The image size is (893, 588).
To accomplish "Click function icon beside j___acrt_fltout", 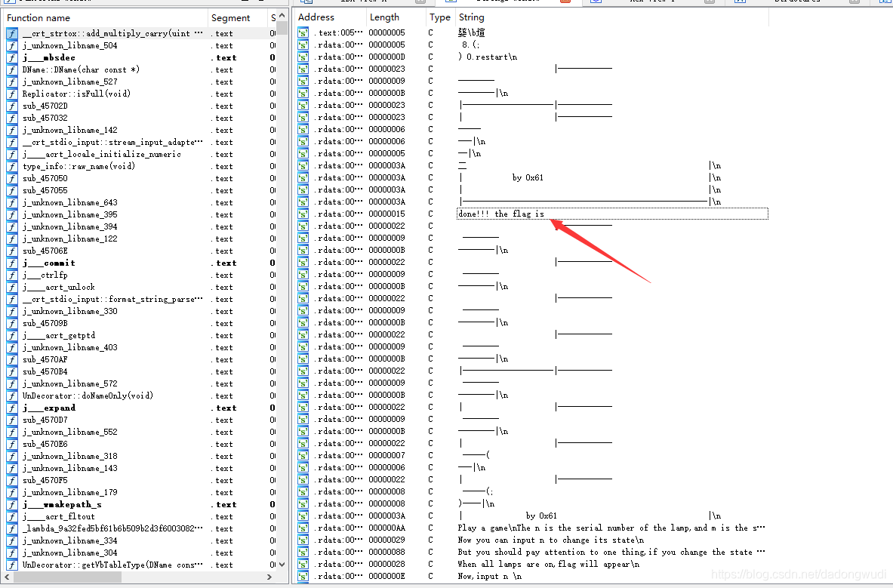I will click(x=12, y=517).
